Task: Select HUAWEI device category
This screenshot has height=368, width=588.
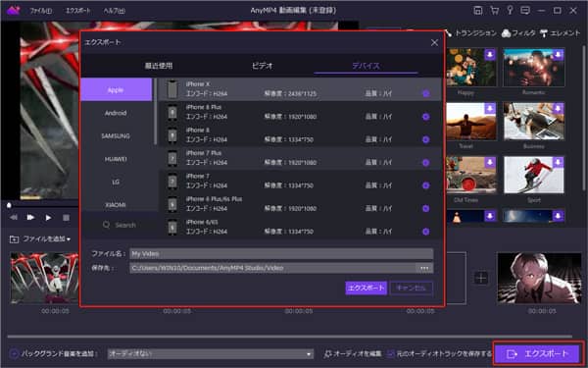Action: 116,159
